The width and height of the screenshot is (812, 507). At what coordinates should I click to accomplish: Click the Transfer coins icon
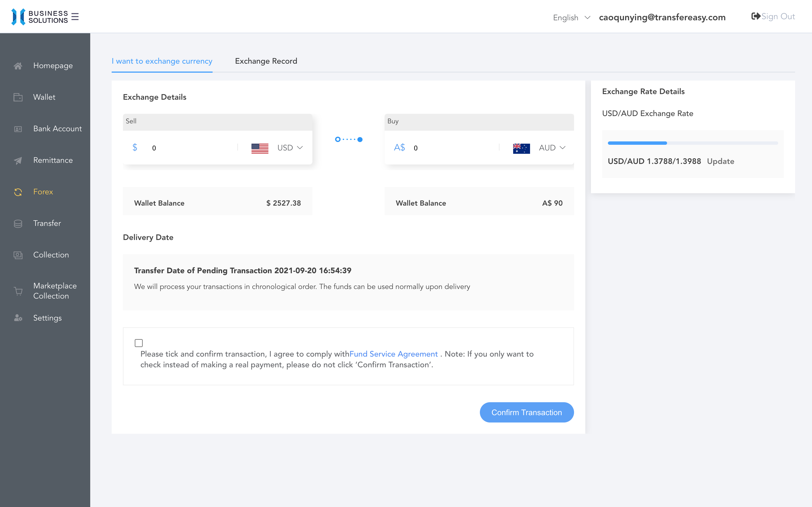[18, 224]
